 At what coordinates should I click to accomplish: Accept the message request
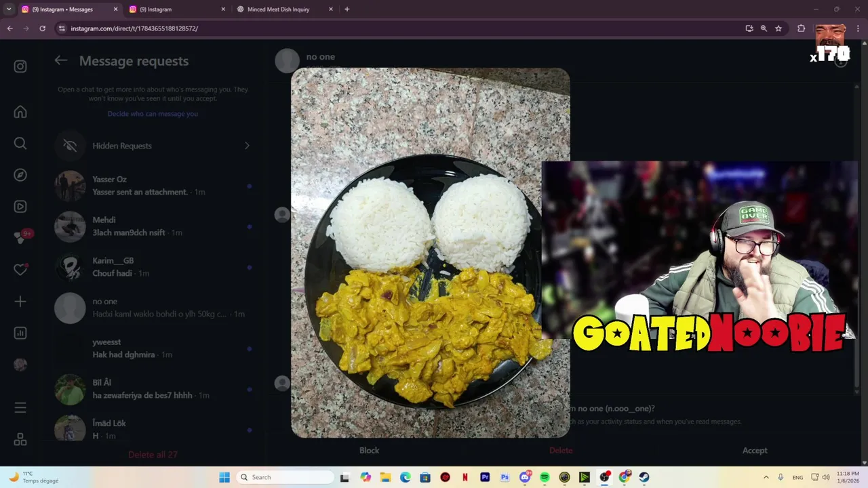pyautogui.click(x=755, y=450)
